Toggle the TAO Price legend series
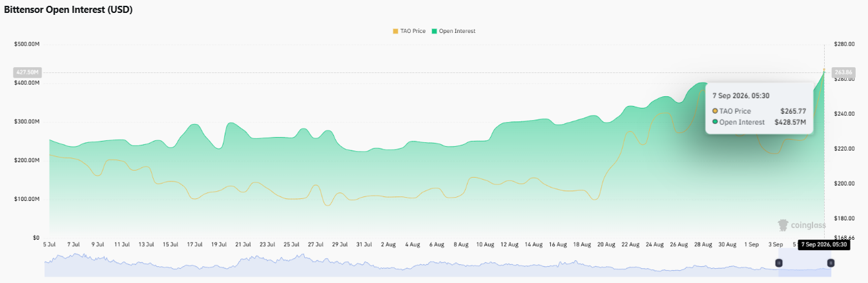 click(409, 31)
